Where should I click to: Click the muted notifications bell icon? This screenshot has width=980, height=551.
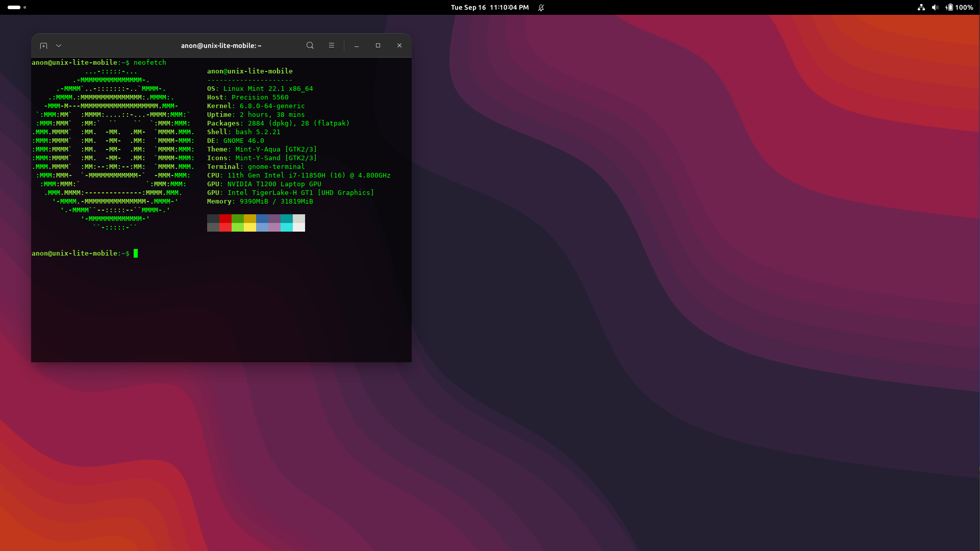click(541, 7)
